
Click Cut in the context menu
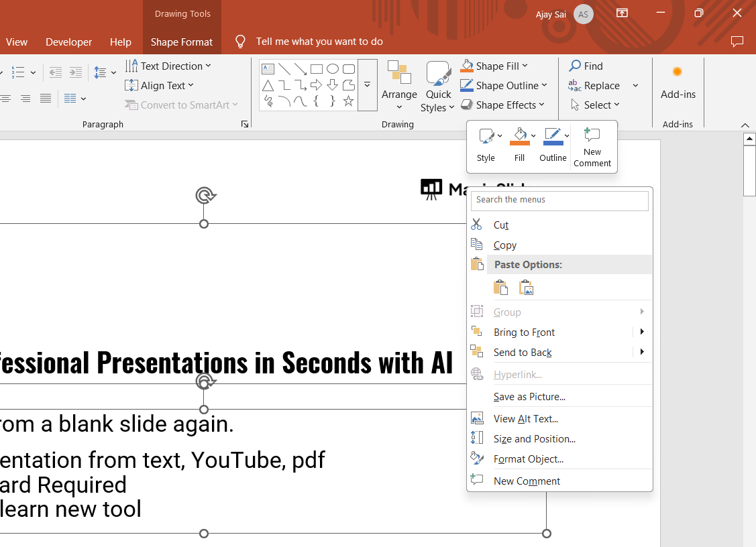pyautogui.click(x=501, y=225)
